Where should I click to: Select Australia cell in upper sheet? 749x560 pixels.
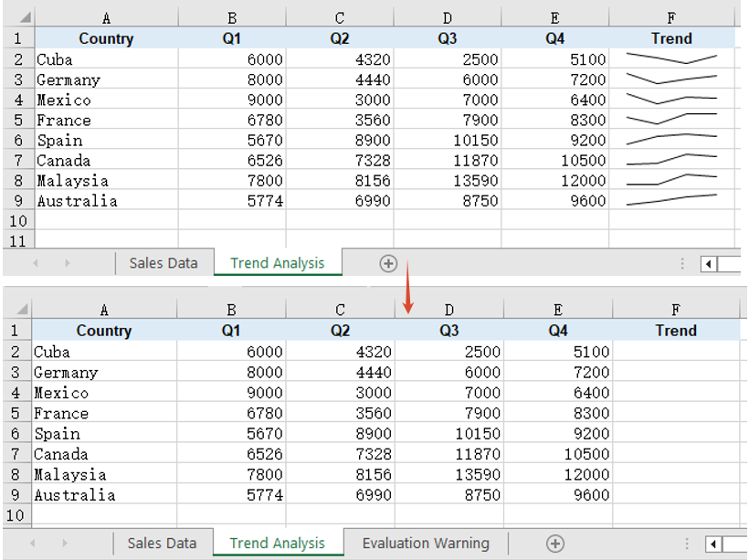106,201
